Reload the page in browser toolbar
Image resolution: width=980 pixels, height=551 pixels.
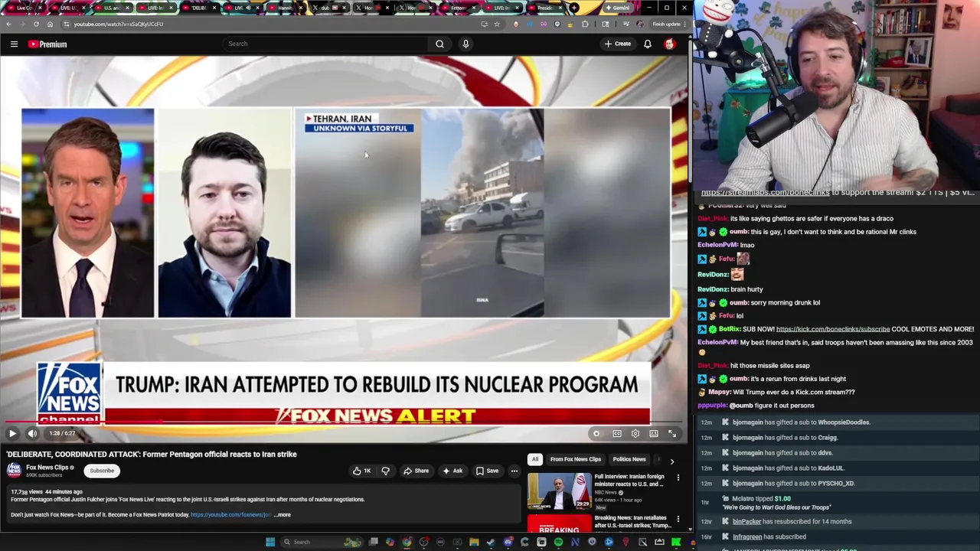tap(36, 24)
